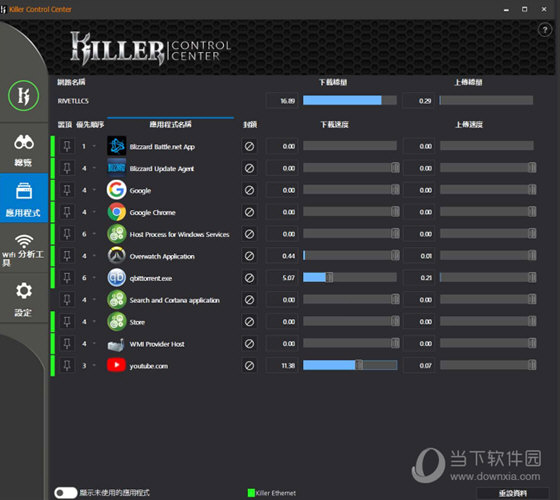Select the Google Chrome app icon
560x500 pixels.
pos(116,212)
